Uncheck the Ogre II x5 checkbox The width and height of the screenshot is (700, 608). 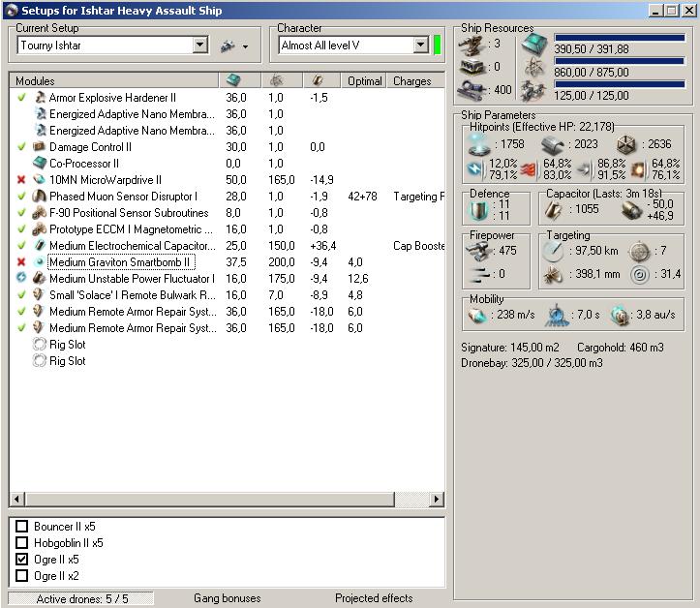click(x=21, y=559)
